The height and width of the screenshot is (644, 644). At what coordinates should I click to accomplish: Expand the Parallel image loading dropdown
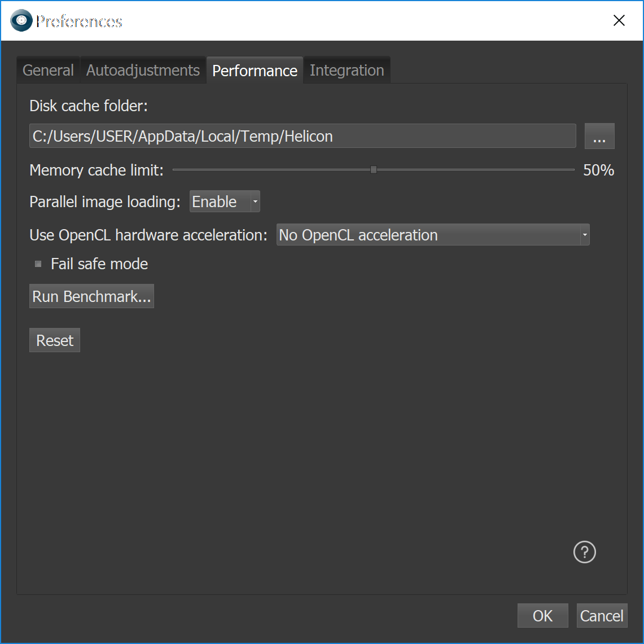pos(225,202)
